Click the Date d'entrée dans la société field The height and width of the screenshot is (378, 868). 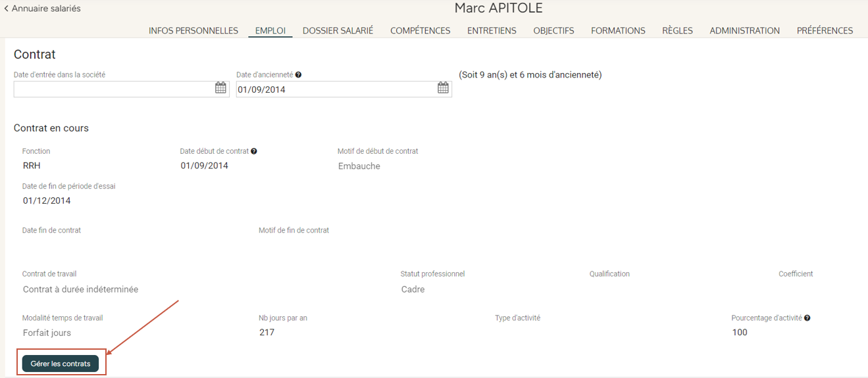[x=112, y=89]
